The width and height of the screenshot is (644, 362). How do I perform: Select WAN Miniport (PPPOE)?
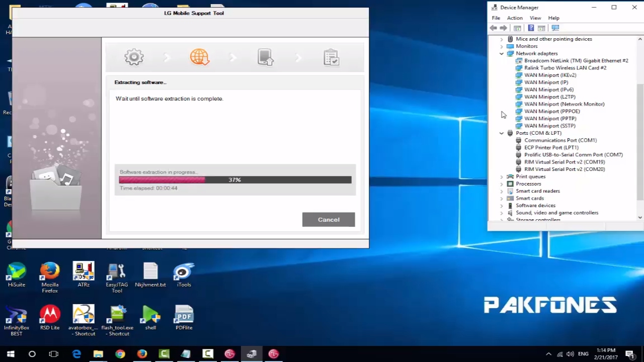click(552, 112)
